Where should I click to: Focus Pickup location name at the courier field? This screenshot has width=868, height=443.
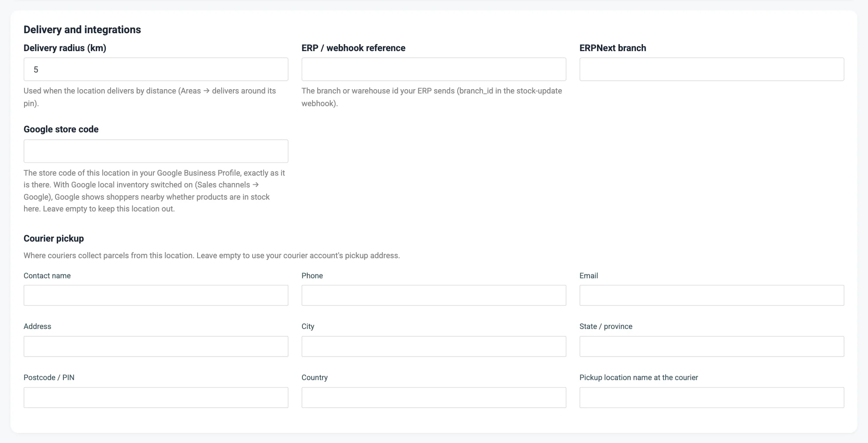712,398
